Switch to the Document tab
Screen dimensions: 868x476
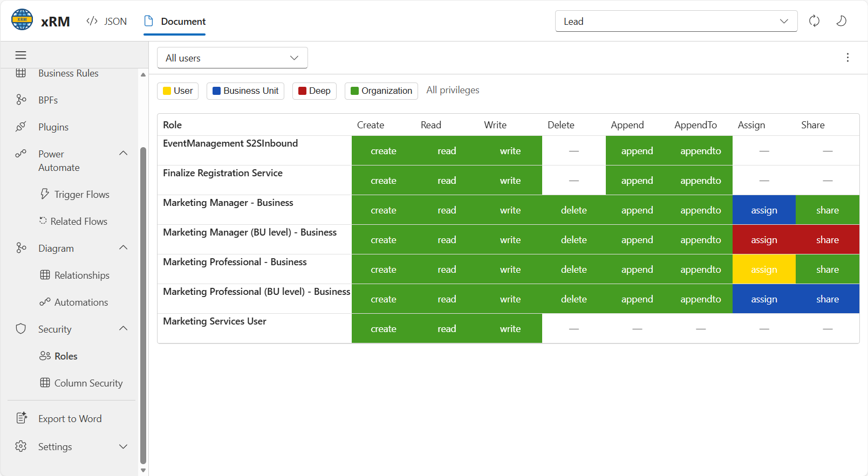[175, 21]
